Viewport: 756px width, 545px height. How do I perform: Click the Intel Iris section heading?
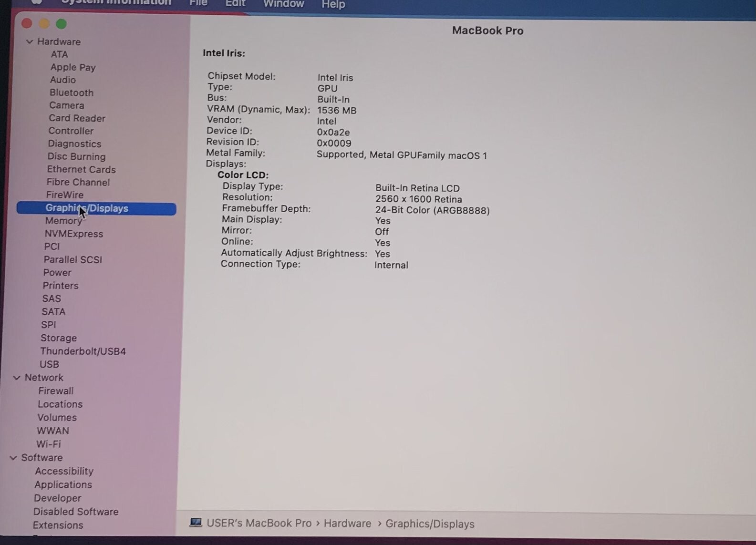[x=224, y=53]
